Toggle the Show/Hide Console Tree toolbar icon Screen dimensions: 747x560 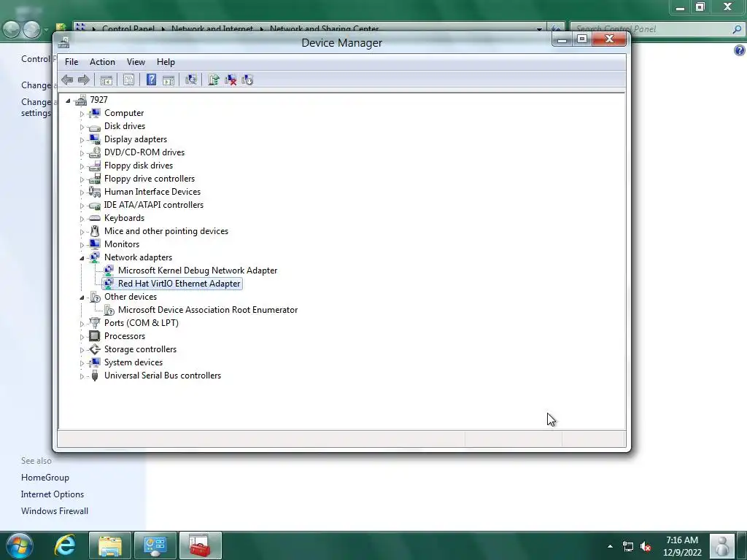click(x=107, y=80)
